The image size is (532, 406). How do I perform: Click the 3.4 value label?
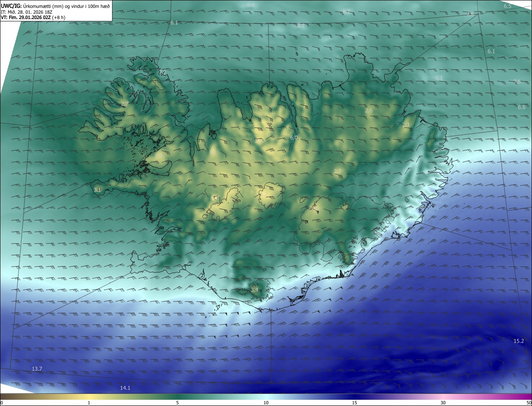(x=254, y=289)
